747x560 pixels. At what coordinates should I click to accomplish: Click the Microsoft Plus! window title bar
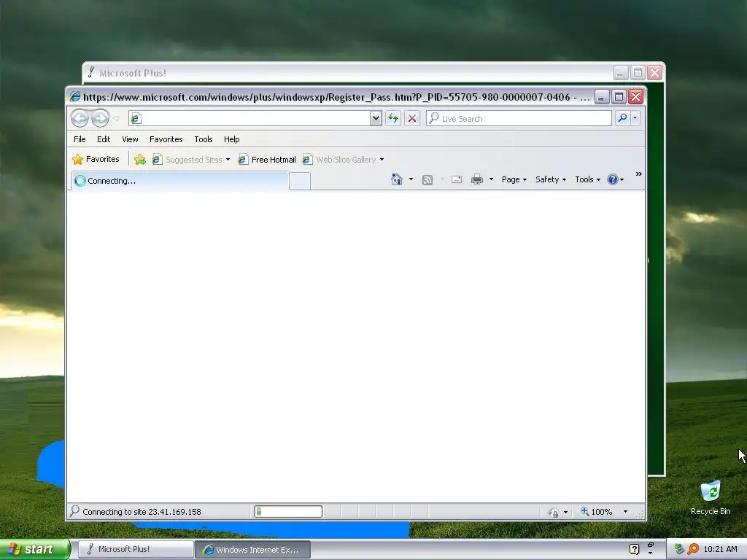click(x=348, y=73)
